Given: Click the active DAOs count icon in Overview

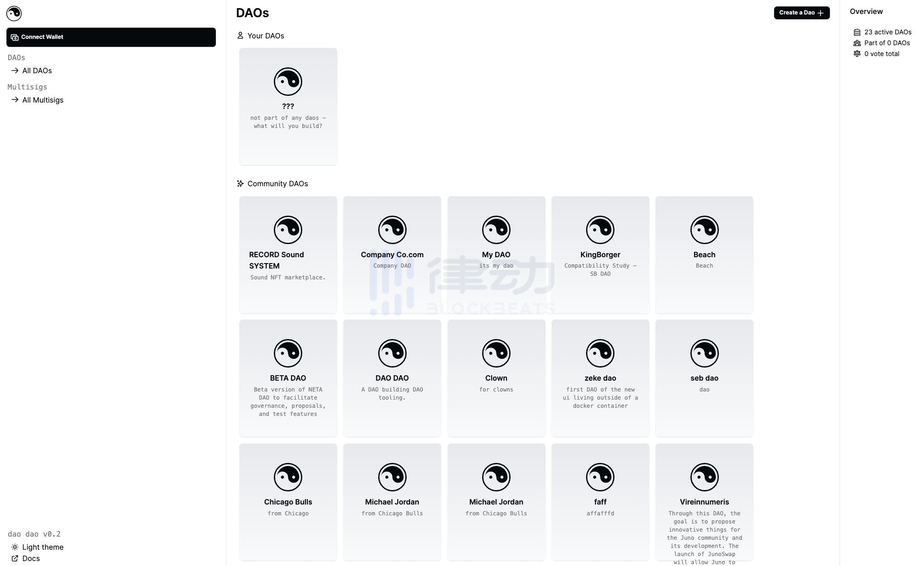Looking at the screenshot, I should coord(857,32).
